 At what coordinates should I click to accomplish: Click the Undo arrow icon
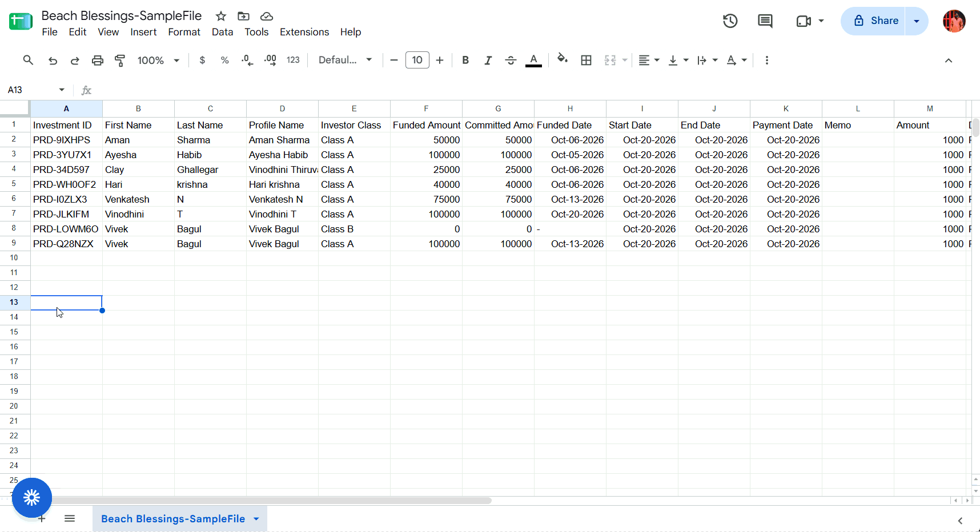coord(53,60)
